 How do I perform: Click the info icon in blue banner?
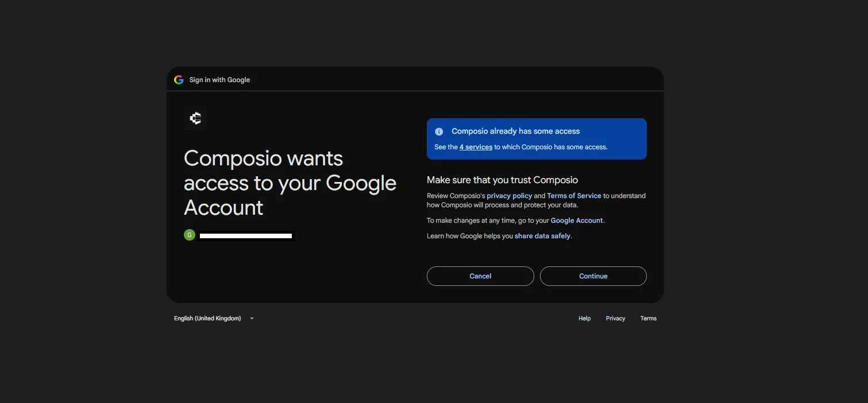(x=439, y=131)
